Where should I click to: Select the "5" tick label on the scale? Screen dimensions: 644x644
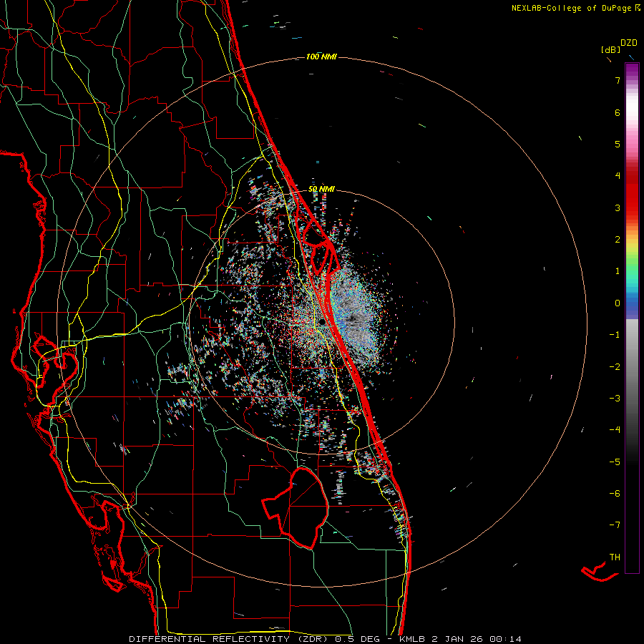click(x=618, y=144)
